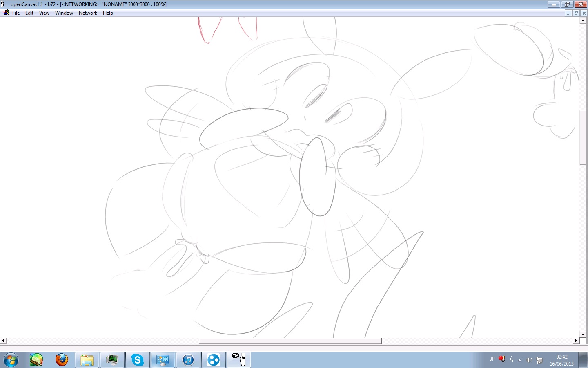588x368 pixels.
Task: Open the Edit menu
Action: coord(29,13)
